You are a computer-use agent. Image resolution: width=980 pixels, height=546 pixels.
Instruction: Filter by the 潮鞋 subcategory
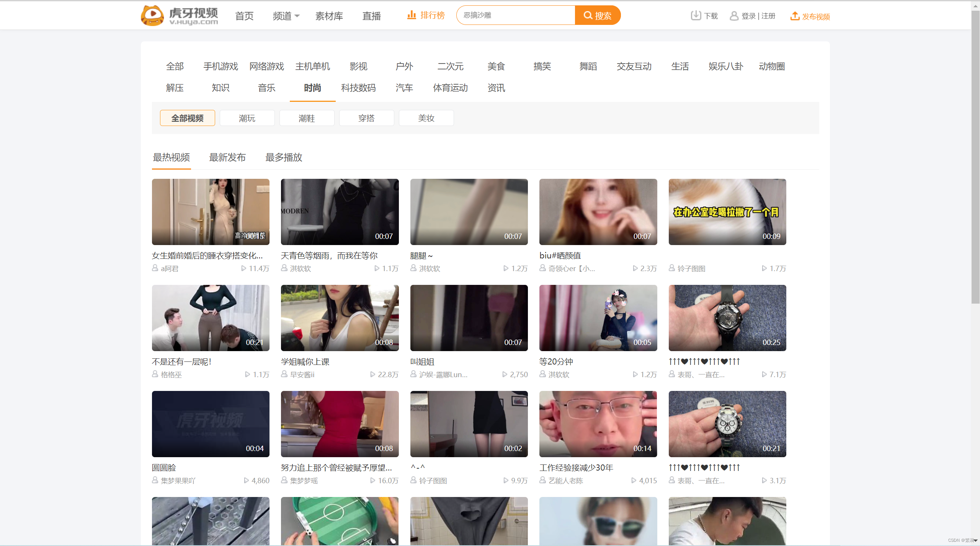point(307,118)
